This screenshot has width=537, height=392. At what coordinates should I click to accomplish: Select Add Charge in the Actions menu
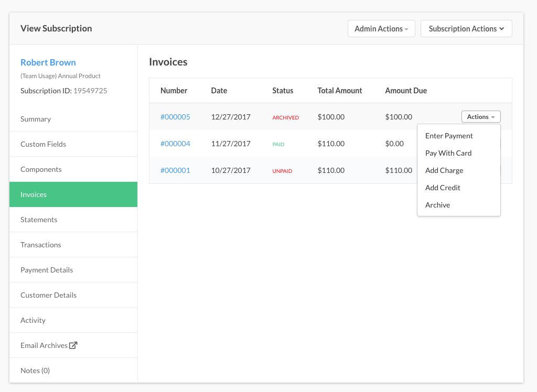(x=458, y=170)
